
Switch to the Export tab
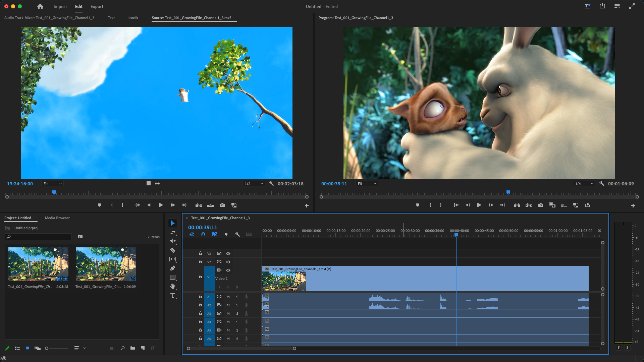point(97,6)
